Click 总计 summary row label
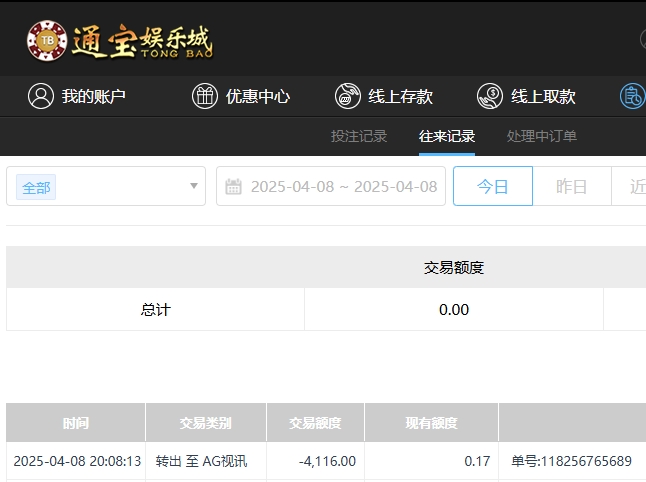 pyautogui.click(x=156, y=309)
